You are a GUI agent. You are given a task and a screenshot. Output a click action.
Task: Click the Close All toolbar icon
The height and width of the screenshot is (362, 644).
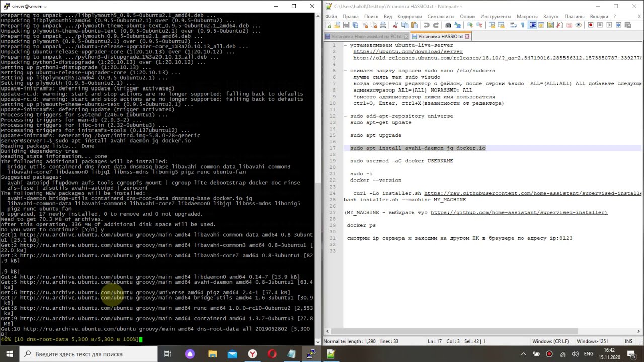click(x=374, y=25)
